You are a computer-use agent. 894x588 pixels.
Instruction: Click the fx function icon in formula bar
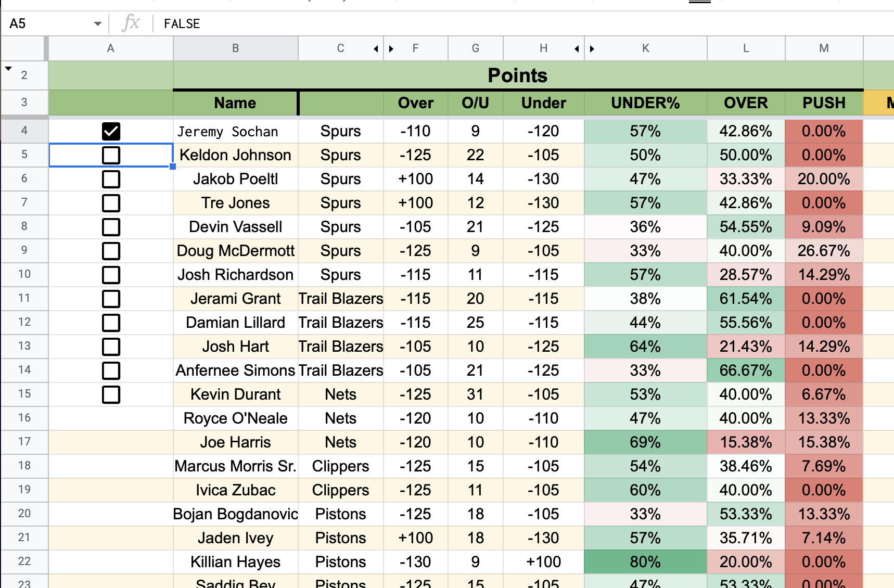click(131, 23)
